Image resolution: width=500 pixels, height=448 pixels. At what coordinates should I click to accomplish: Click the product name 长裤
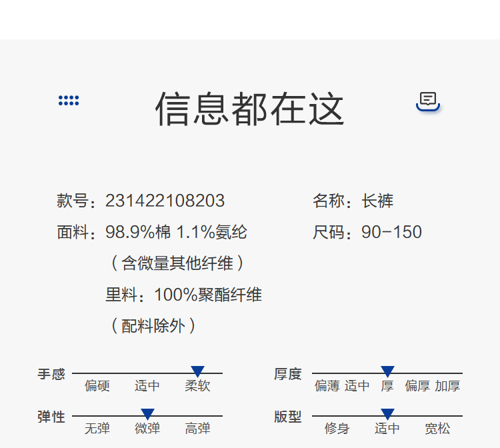point(377,201)
